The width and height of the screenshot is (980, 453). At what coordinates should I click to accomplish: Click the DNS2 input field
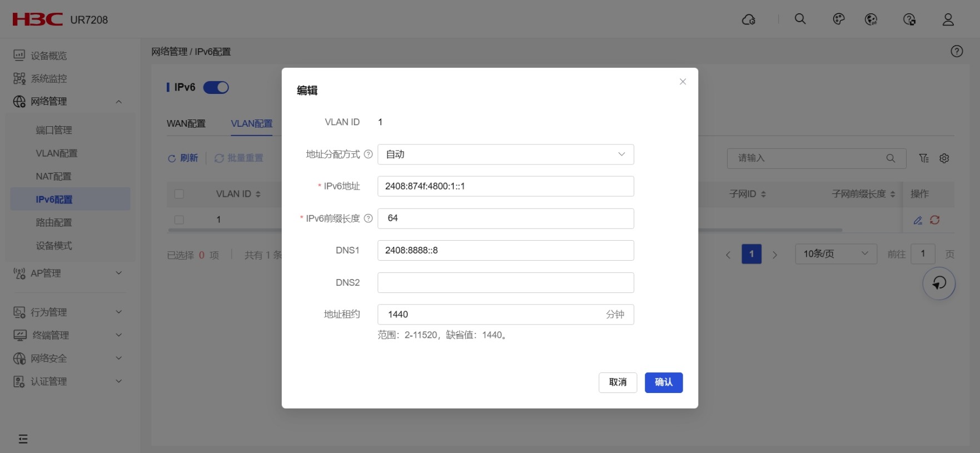click(505, 282)
